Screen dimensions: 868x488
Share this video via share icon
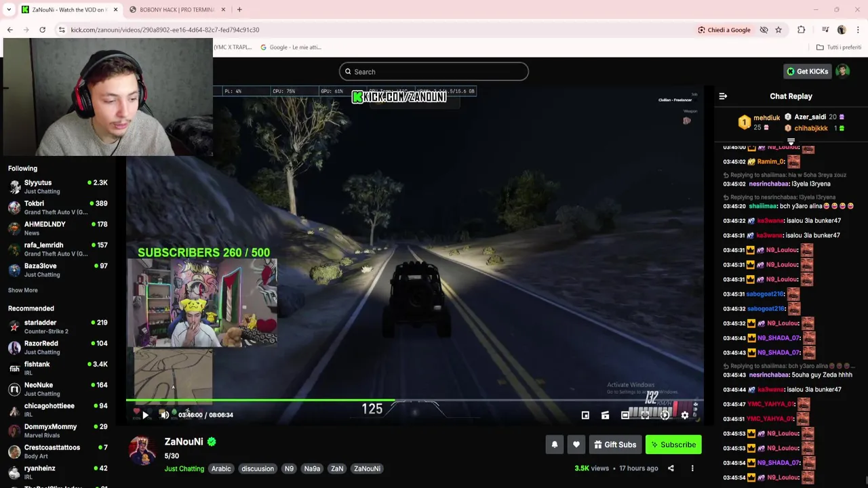[671, 468]
